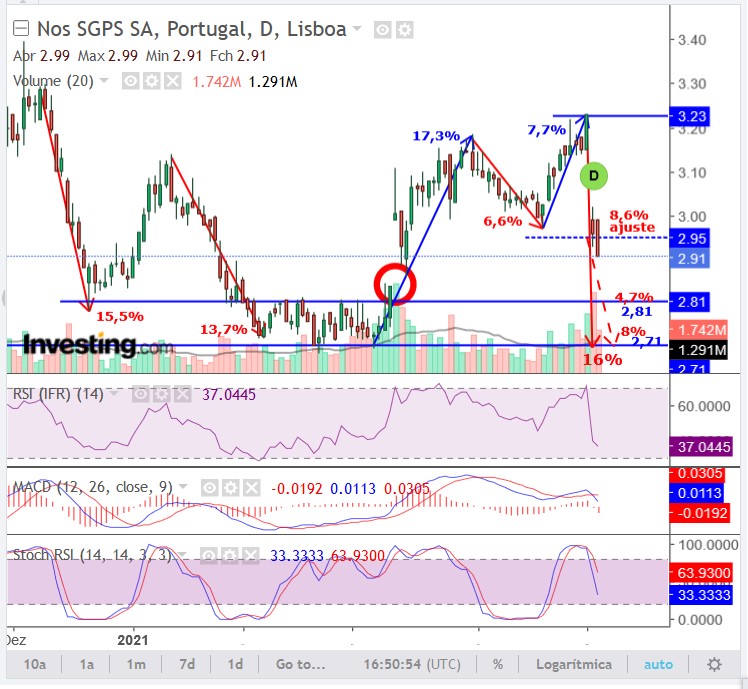This screenshot has height=689, width=748.
Task: Click the 33.3333 Stoch RSI axis label
Action: pyautogui.click(x=701, y=595)
